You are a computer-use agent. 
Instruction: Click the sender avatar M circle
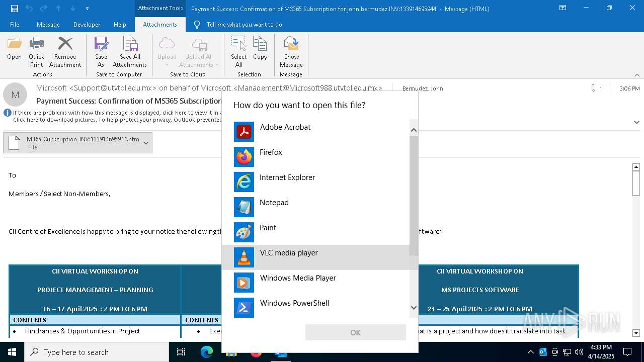pos(15,95)
